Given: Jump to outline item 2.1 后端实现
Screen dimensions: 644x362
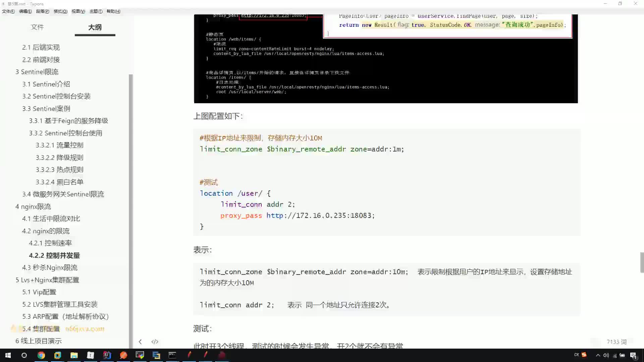Looking at the screenshot, I should [41, 47].
